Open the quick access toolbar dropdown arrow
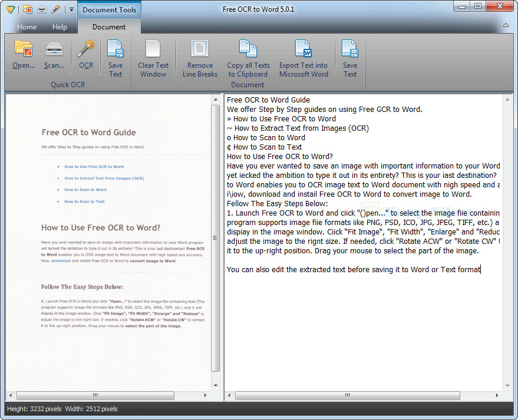Viewport: 518px width, 420px height. pos(71,9)
